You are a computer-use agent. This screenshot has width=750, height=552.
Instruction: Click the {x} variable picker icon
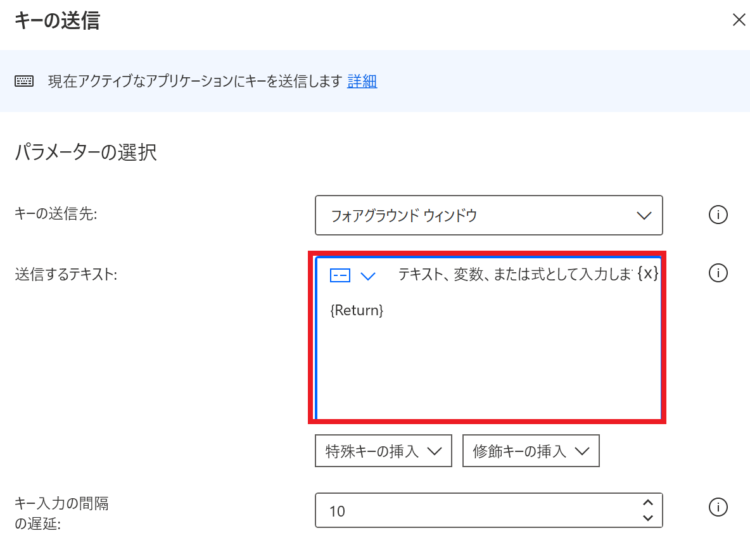[648, 273]
